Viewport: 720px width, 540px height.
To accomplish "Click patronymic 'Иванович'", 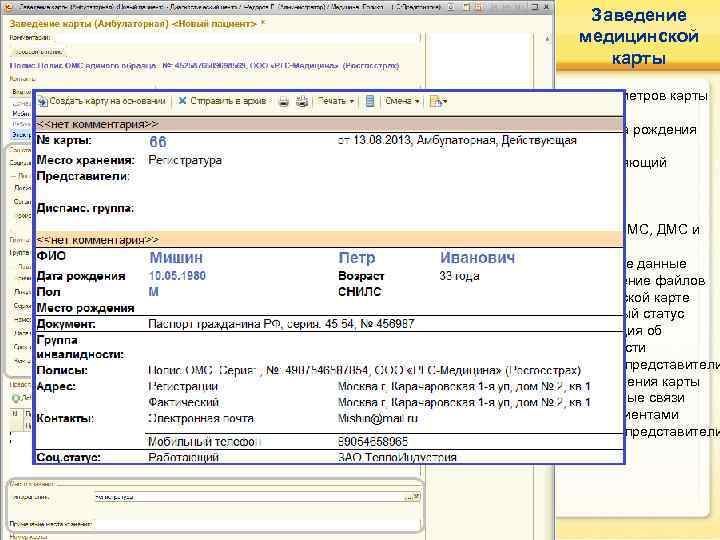I will [x=477, y=258].
